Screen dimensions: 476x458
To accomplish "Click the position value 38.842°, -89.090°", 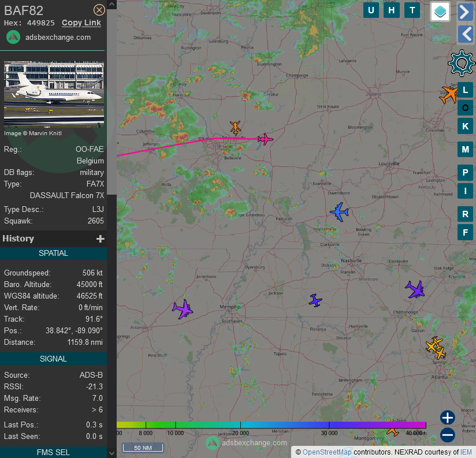I will point(74,330).
